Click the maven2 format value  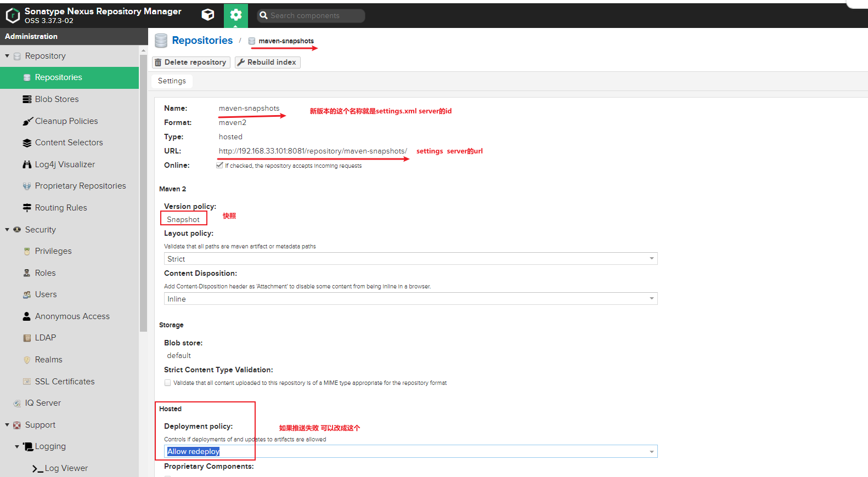233,123
